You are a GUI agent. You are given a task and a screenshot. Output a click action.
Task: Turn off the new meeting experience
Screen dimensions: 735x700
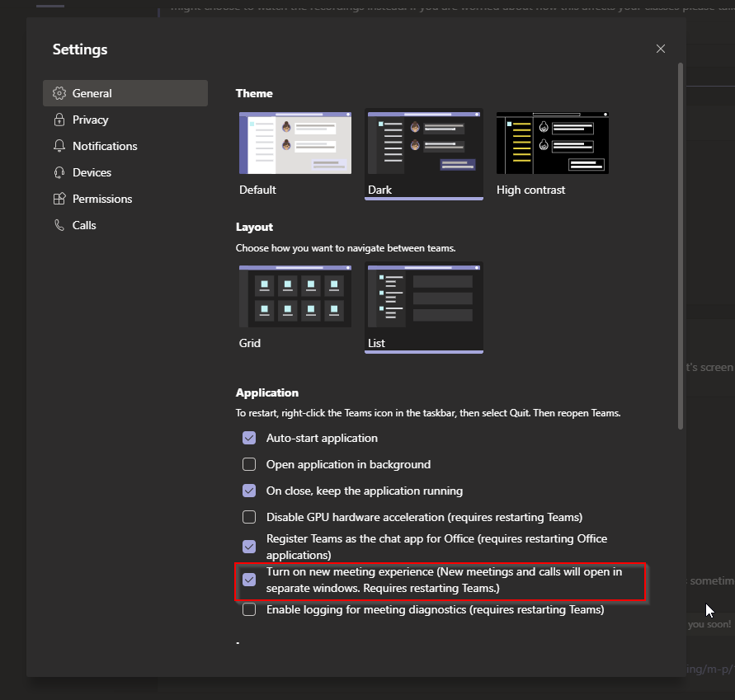[249, 580]
